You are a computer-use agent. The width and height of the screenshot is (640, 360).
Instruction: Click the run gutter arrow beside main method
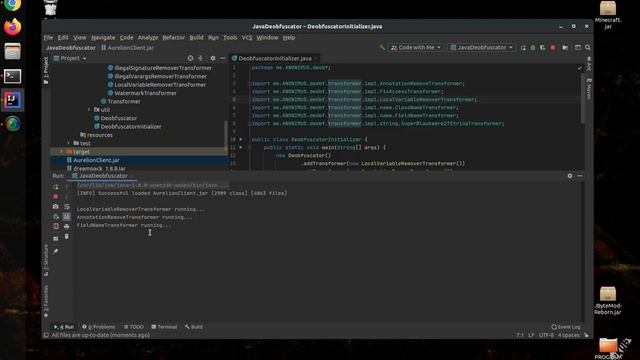pyautogui.click(x=241, y=147)
